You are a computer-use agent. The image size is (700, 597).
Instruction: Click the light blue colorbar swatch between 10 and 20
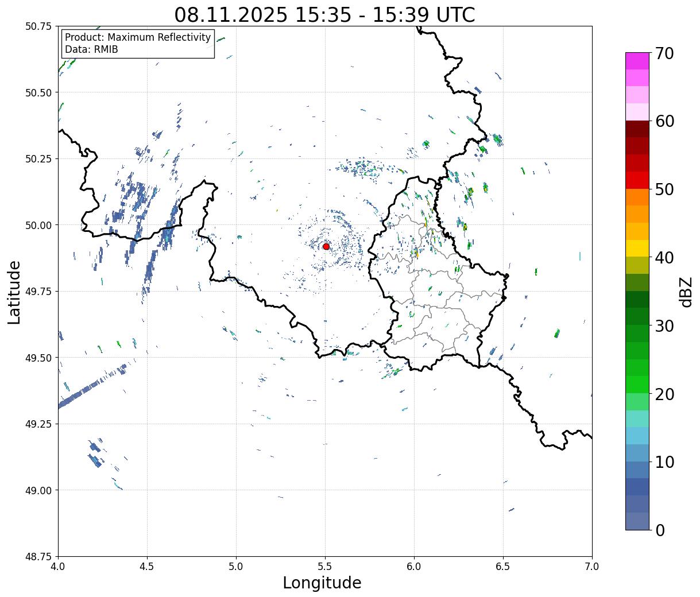[637, 436]
